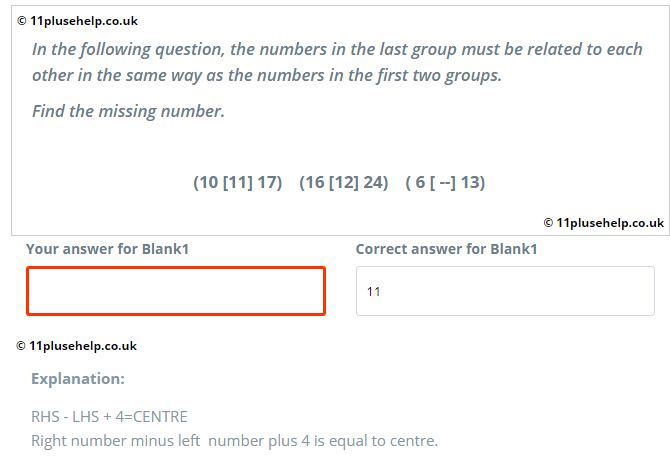The width and height of the screenshot is (670, 456).
Task: Click the 'RHS - LHS + 4=CENTRE' formula line
Action: [x=109, y=417]
